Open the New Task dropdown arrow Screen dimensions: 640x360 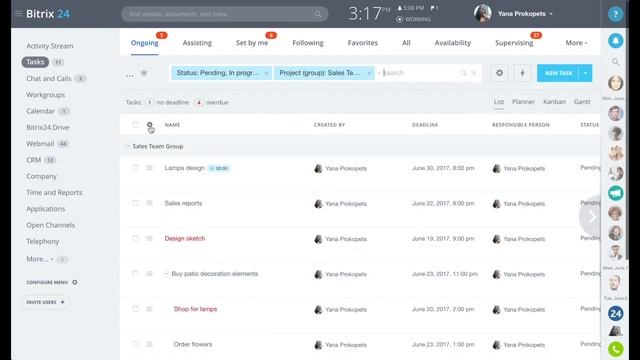[x=585, y=73]
